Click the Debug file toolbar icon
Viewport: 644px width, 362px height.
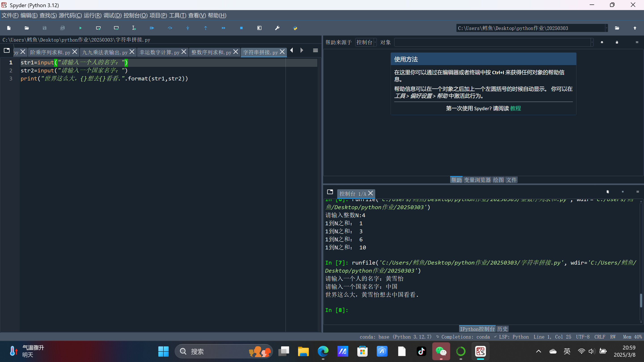tap(152, 28)
